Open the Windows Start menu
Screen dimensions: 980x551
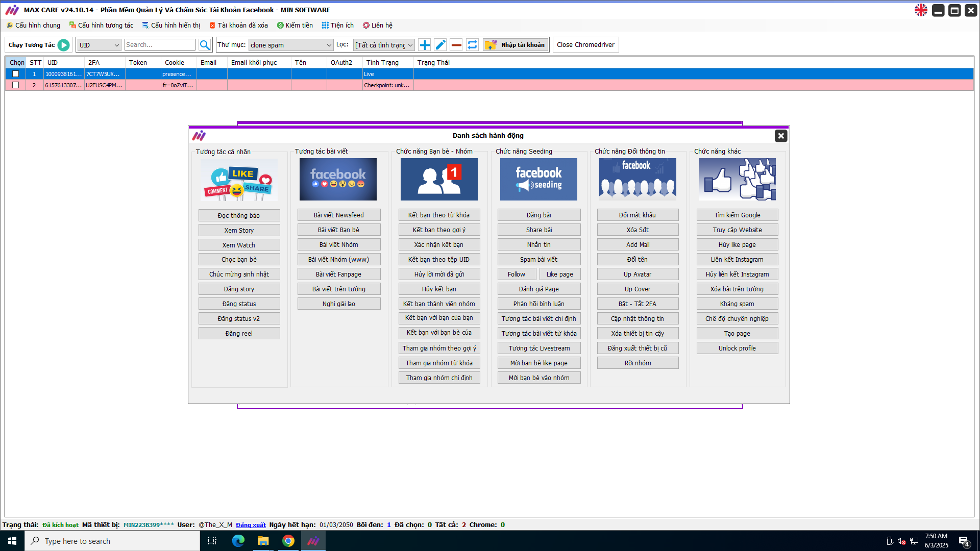pos(12,541)
